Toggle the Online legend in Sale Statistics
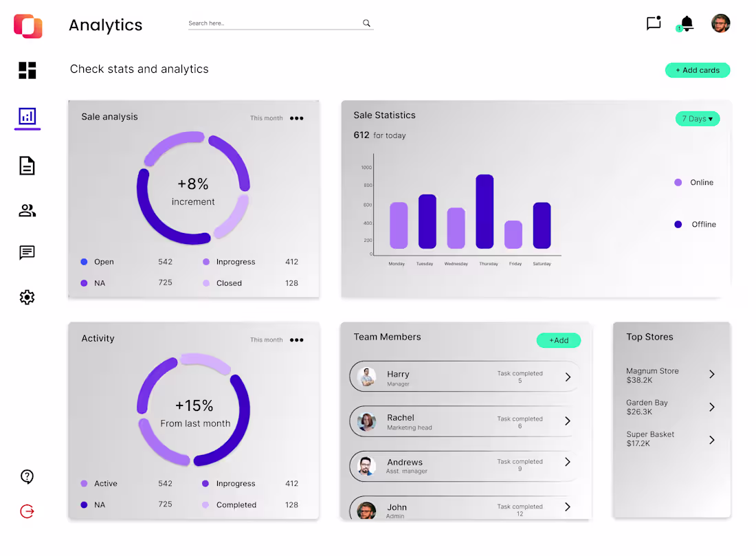This screenshot has width=756, height=556. coord(694,182)
